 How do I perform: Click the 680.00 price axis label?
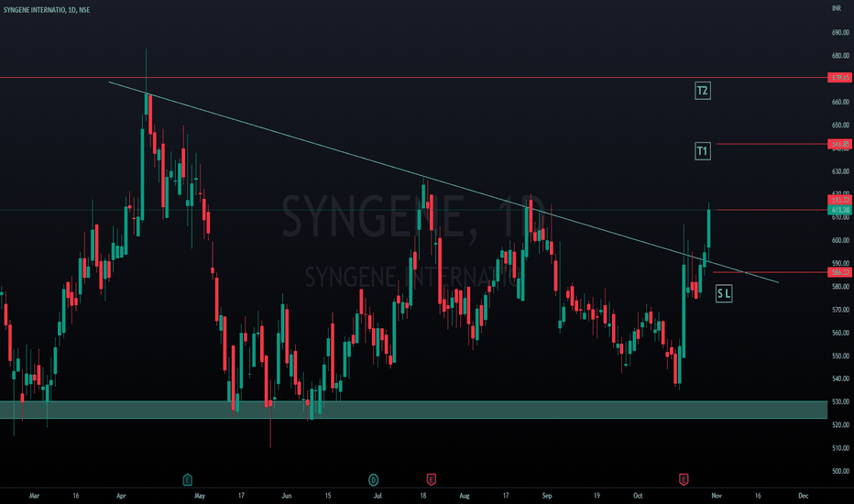coord(840,56)
